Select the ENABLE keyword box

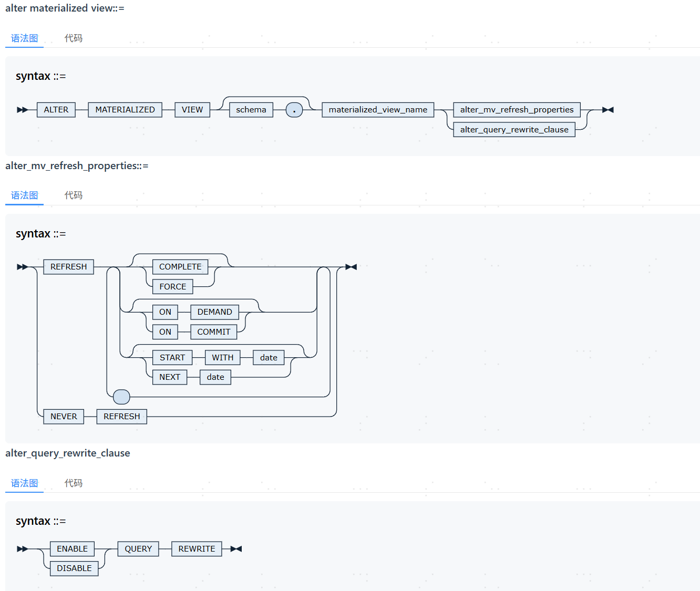click(73, 549)
